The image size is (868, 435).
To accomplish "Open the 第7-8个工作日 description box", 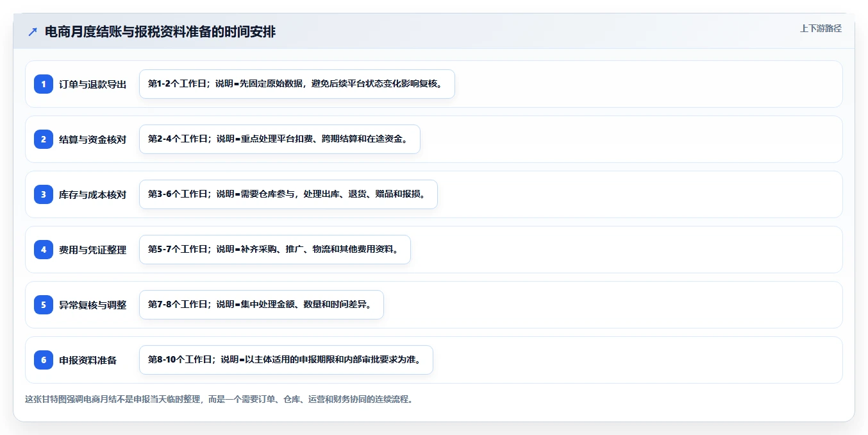I will pos(262,305).
